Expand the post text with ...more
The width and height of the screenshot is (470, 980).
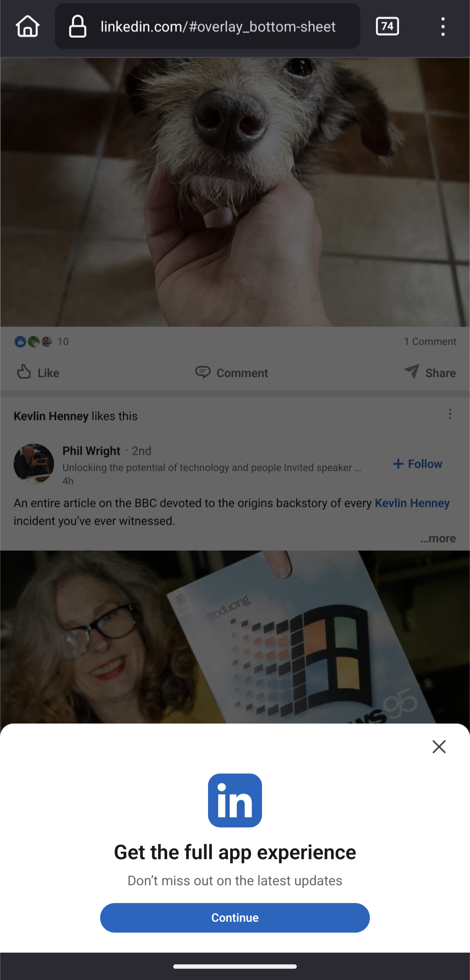coord(438,539)
